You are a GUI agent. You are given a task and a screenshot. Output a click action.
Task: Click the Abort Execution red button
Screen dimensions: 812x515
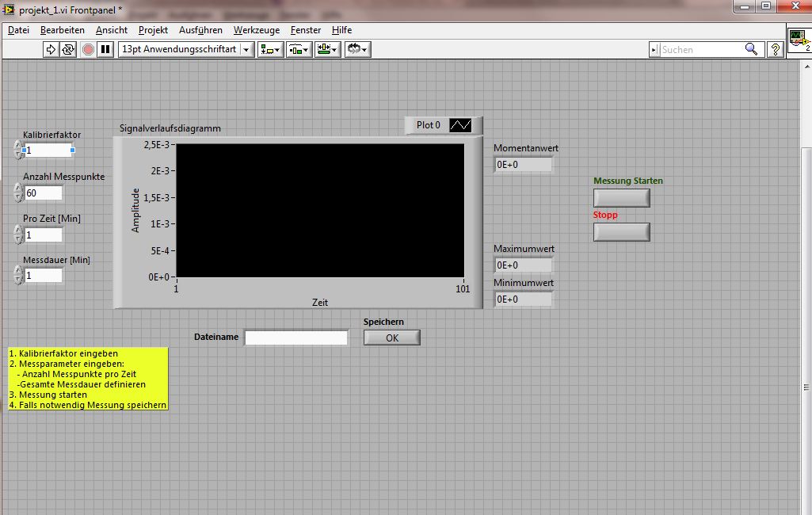pos(88,49)
